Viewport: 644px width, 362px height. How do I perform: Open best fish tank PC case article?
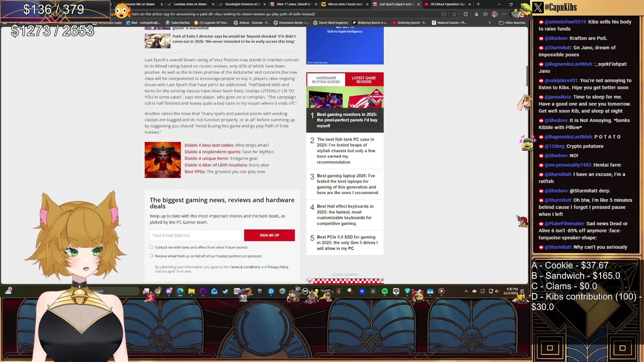point(346,151)
